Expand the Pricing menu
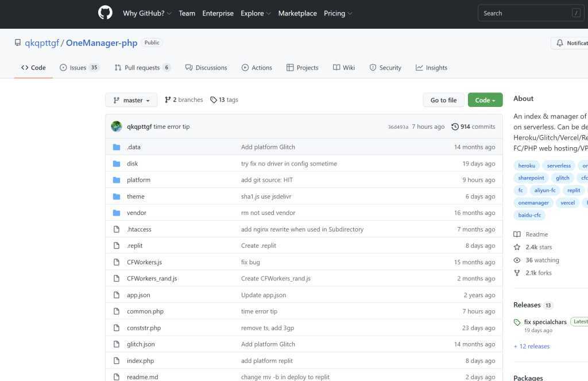Screen dimensions: 588x381 click(338, 13)
